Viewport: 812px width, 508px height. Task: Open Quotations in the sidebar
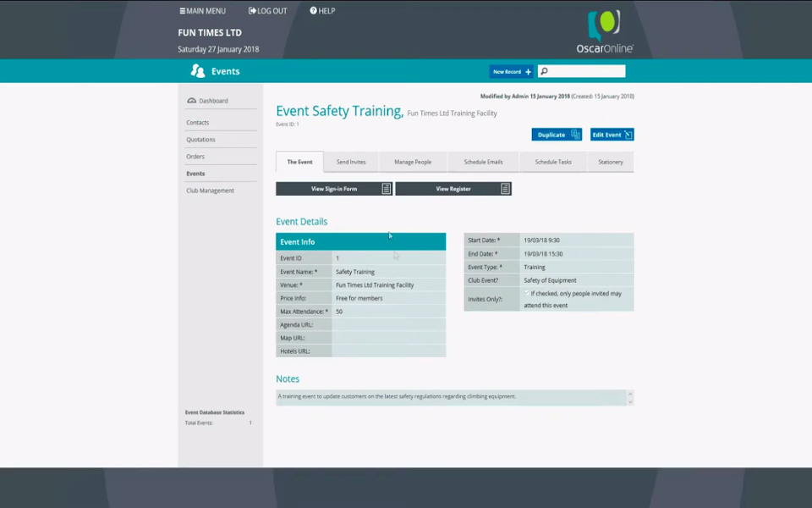201,140
